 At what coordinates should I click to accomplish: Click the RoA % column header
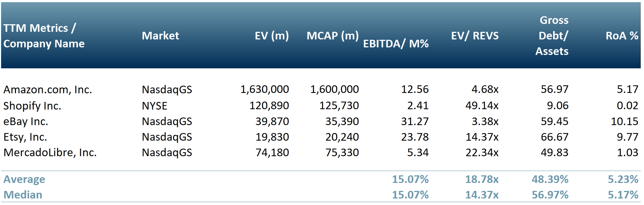[622, 36]
